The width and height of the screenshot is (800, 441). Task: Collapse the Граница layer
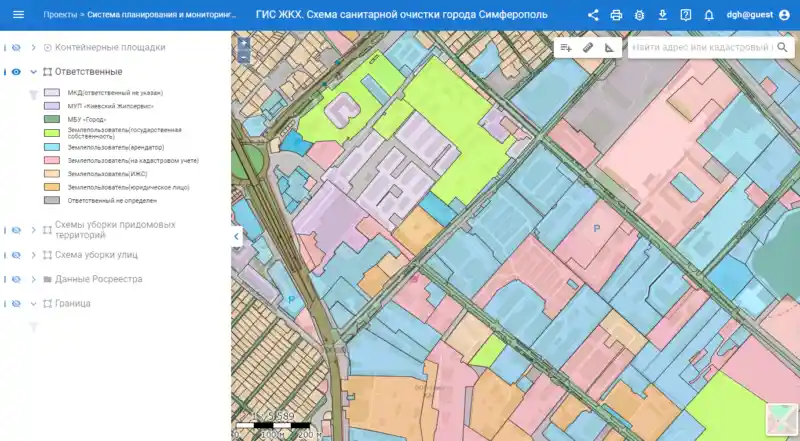tap(34, 304)
